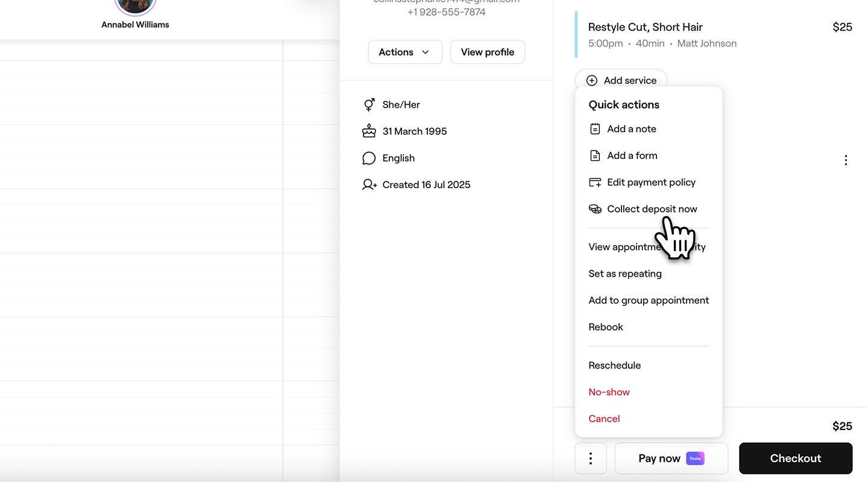Open the three-dot menu beside Pay now

591,459
